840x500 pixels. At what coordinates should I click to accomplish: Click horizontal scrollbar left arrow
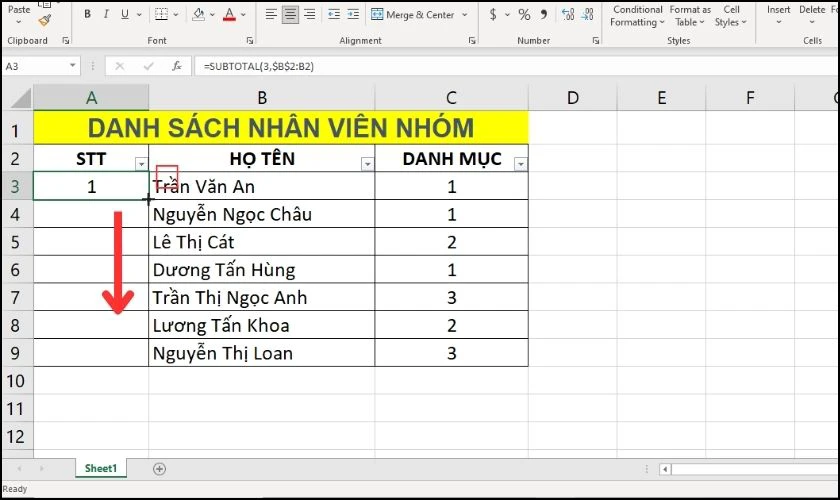(665, 469)
